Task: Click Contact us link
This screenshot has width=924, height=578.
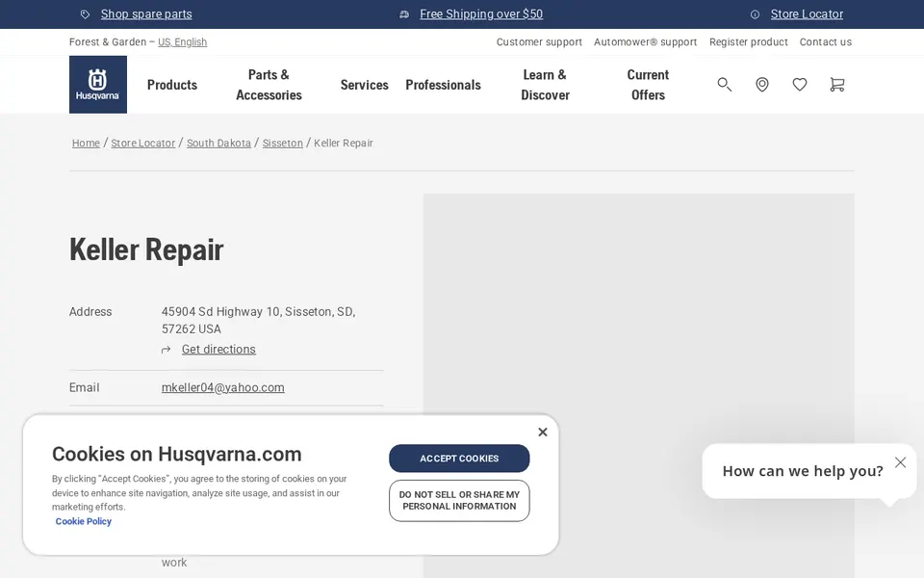Action: (826, 41)
